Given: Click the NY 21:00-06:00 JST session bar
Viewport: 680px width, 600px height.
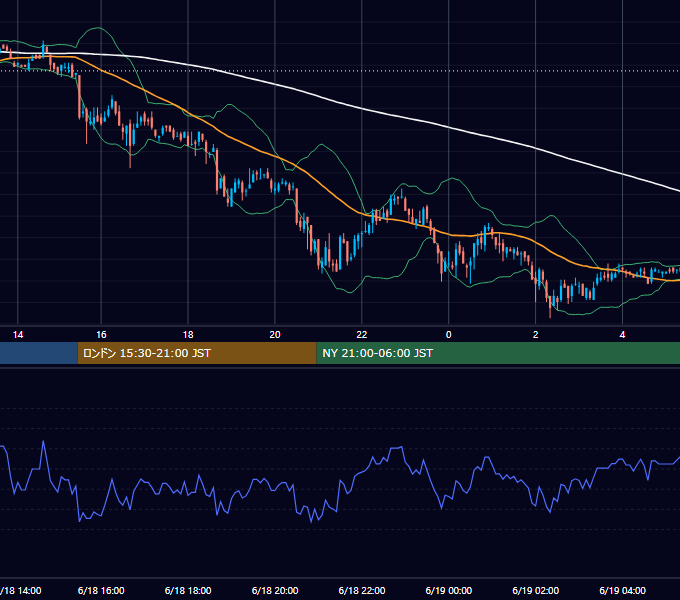Looking at the screenshot, I should click(x=498, y=353).
